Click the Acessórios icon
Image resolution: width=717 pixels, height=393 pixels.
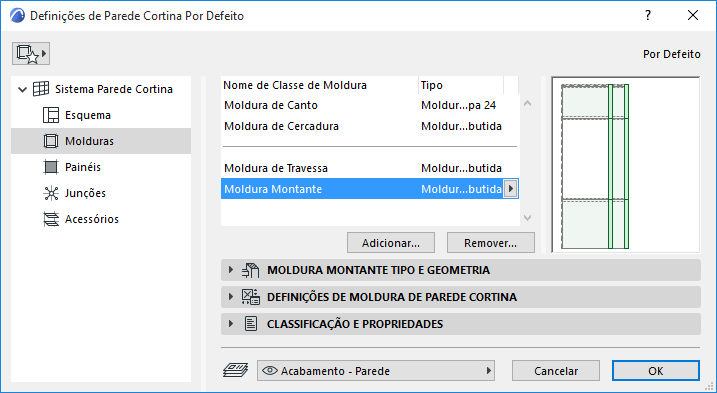[51, 220]
